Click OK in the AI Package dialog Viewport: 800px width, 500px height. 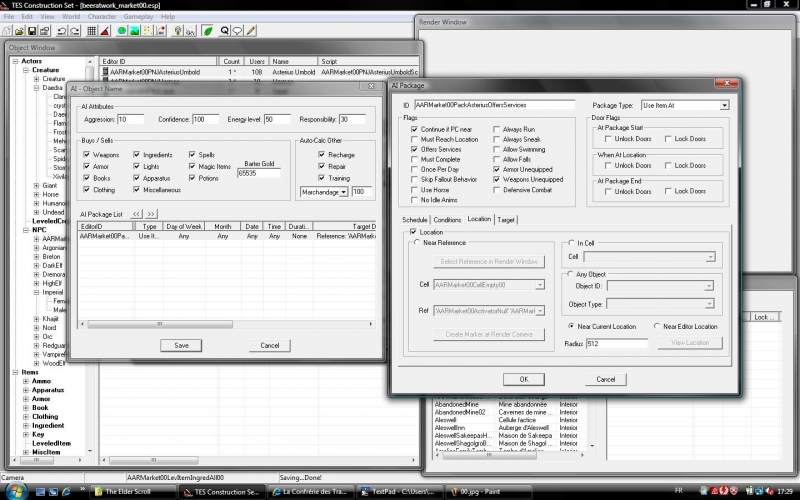(x=523, y=379)
